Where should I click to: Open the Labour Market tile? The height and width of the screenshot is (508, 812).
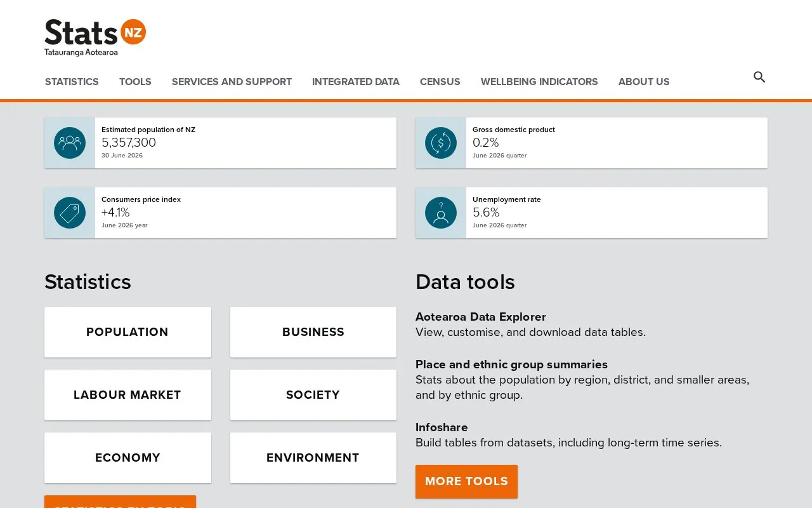click(x=128, y=395)
